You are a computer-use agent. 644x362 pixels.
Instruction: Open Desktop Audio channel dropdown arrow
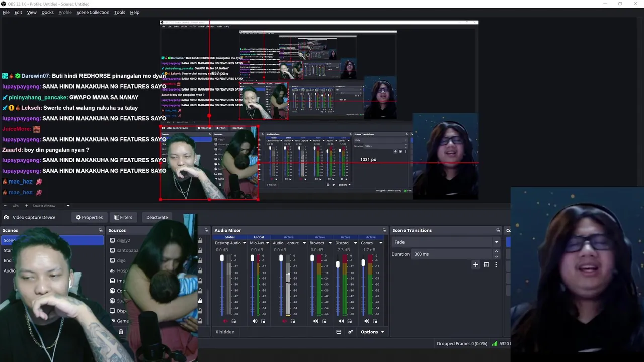245,243
